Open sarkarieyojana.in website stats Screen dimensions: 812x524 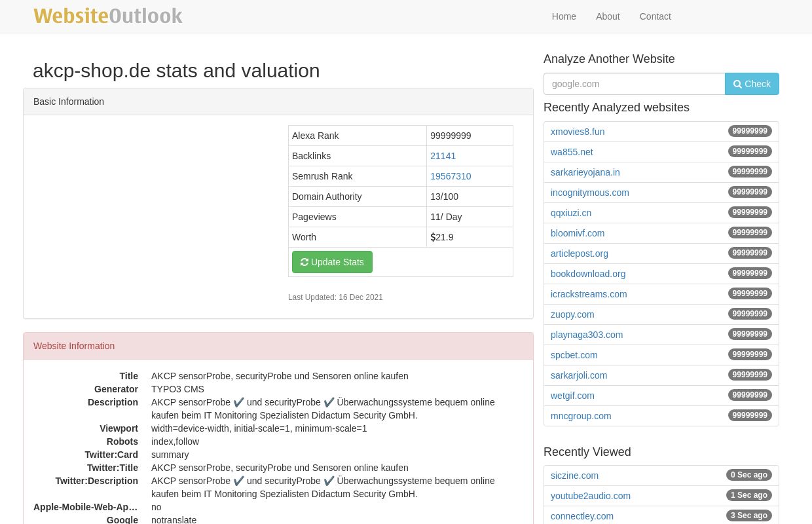[585, 172]
